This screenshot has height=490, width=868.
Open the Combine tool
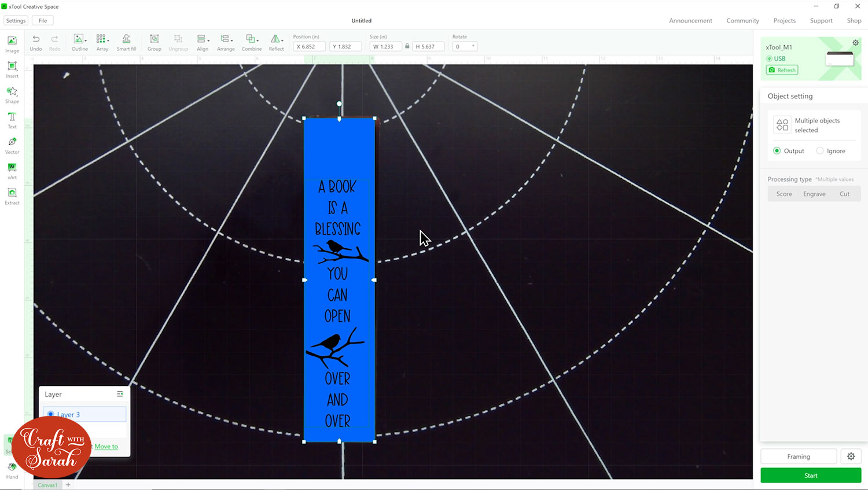(x=252, y=42)
